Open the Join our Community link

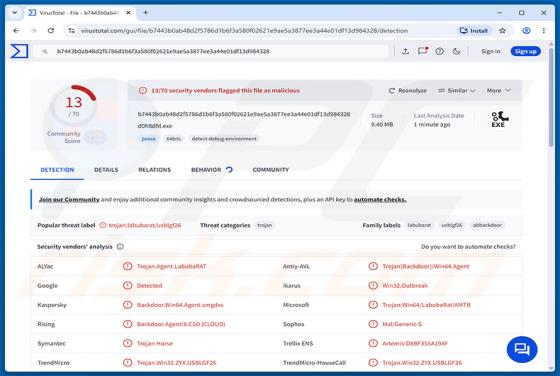69,200
